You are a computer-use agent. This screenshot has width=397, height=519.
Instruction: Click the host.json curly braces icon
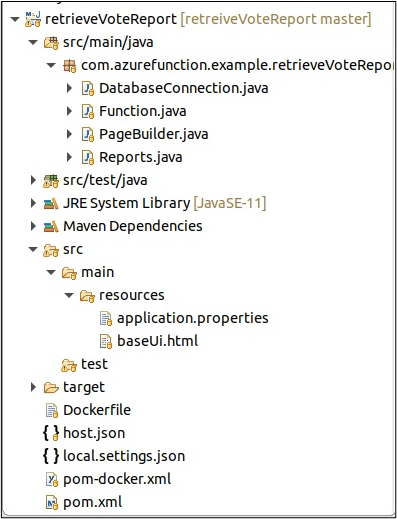coord(51,433)
